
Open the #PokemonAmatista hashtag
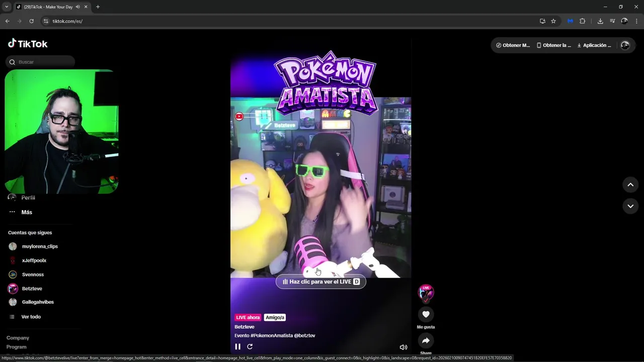272,335
